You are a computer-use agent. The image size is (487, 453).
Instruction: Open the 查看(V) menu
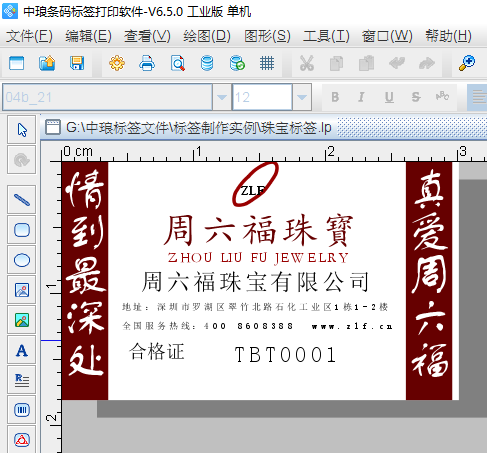click(147, 36)
